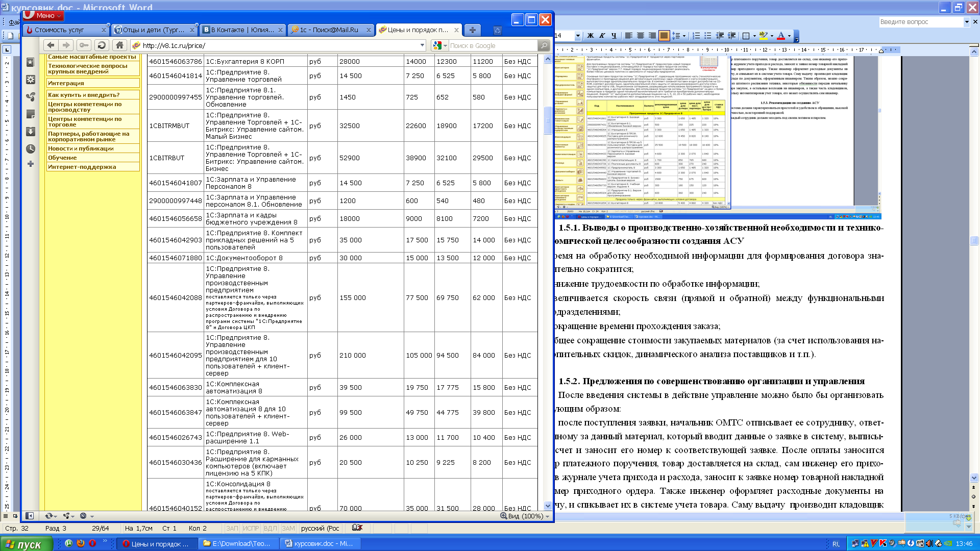Toggle ЗАМ overtype mode in status bar
Screen dimensions: 980x551
coord(288,528)
